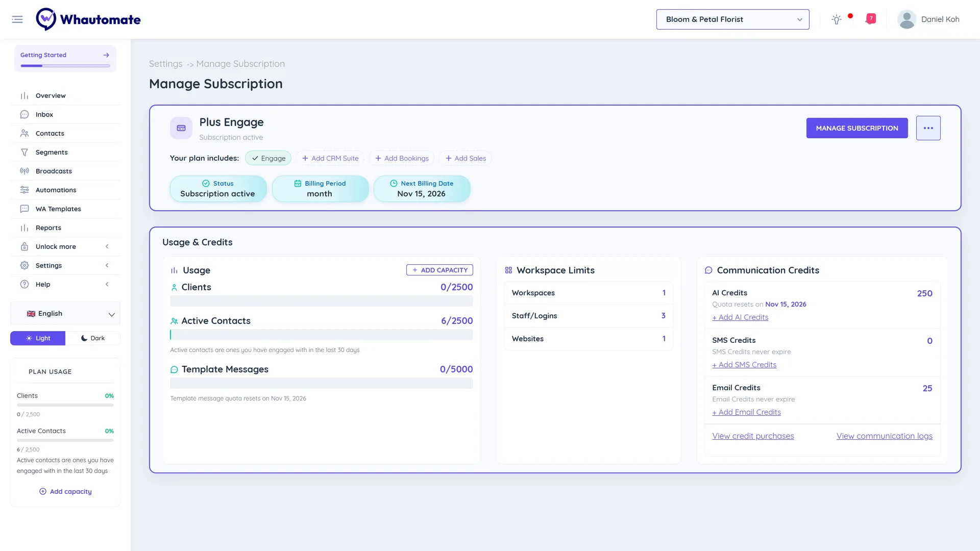The width and height of the screenshot is (980, 551).
Task: Click the Active Contacts people icon
Action: pos(174,321)
